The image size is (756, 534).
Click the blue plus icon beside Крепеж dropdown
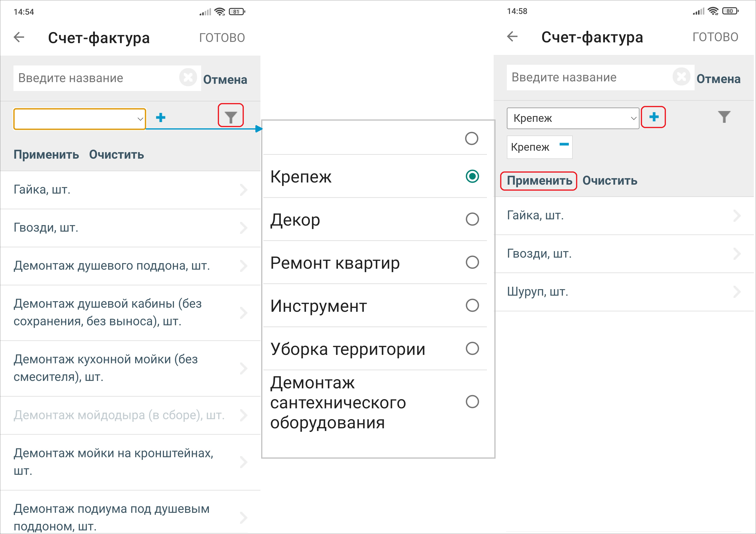tap(654, 117)
